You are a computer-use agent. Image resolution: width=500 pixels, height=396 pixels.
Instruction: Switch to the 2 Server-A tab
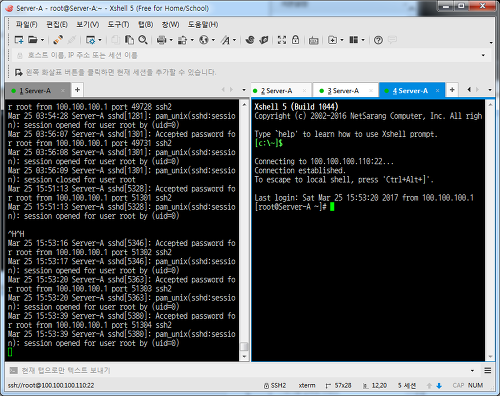coord(277,91)
